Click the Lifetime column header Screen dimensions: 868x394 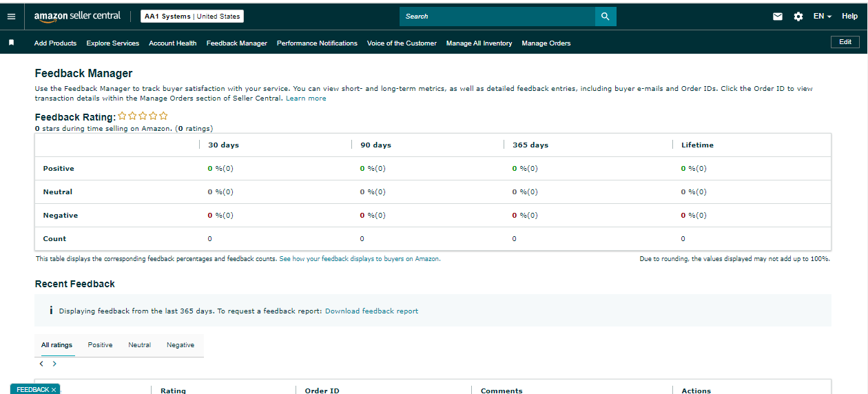tap(697, 145)
